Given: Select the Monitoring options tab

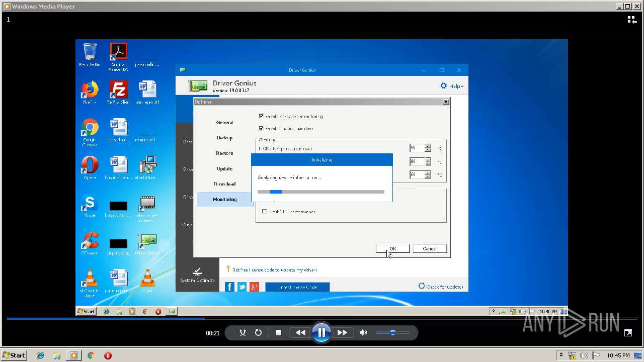Looking at the screenshot, I should tap(224, 200).
